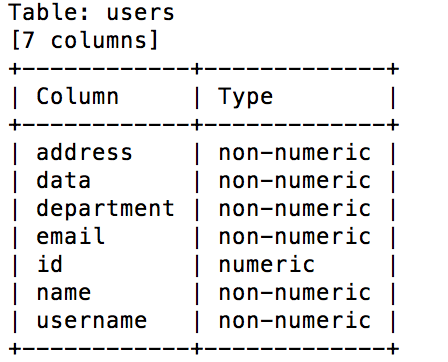Select the 'name' column name
Viewport: 448px width, 362px height.
(x=63, y=293)
